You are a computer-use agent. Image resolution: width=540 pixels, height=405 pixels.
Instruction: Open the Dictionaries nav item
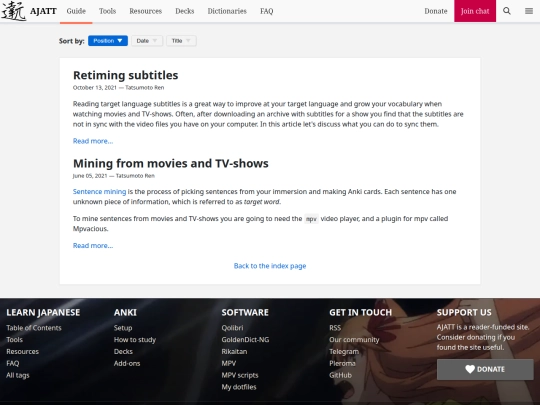(x=227, y=11)
